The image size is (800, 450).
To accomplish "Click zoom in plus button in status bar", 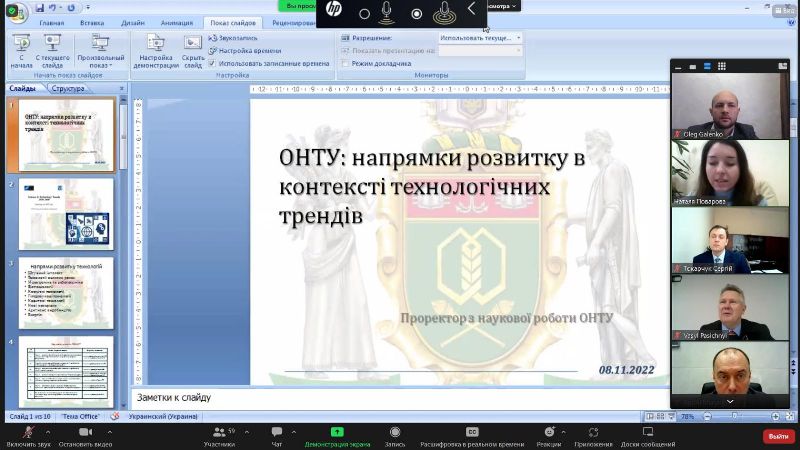I will pyautogui.click(x=776, y=417).
